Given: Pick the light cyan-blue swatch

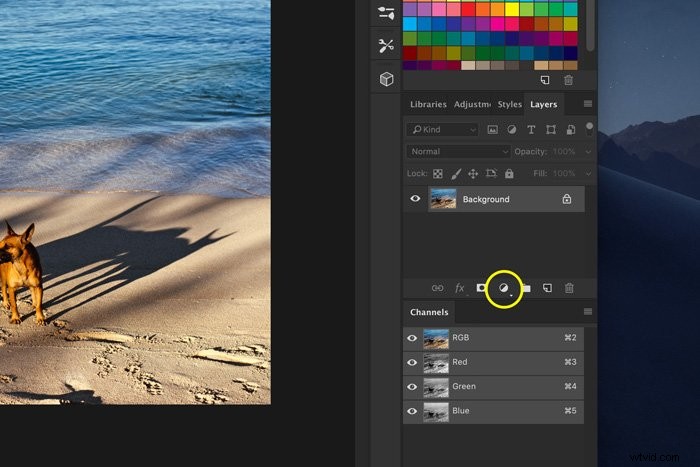Looking at the screenshot, I should (410, 24).
